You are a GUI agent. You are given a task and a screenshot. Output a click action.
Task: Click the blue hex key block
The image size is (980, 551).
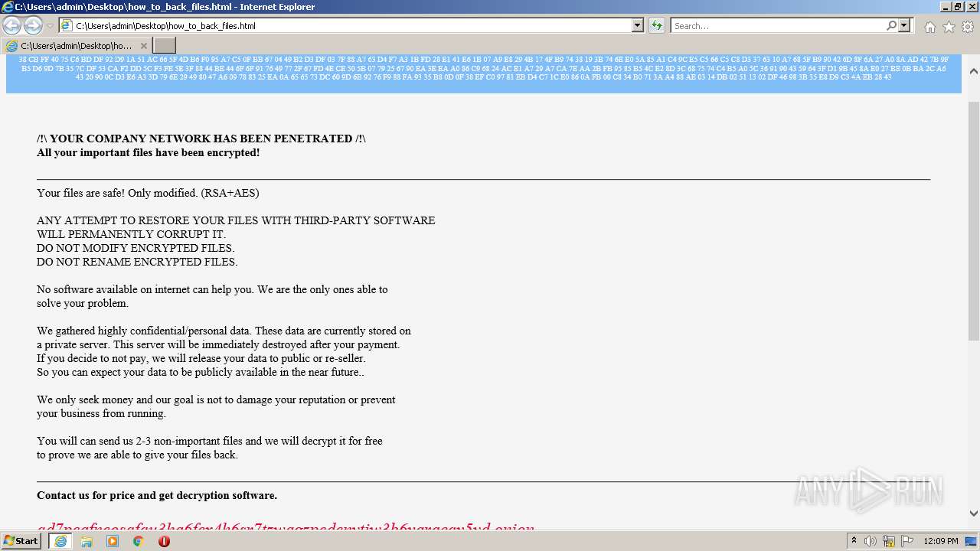click(x=483, y=73)
